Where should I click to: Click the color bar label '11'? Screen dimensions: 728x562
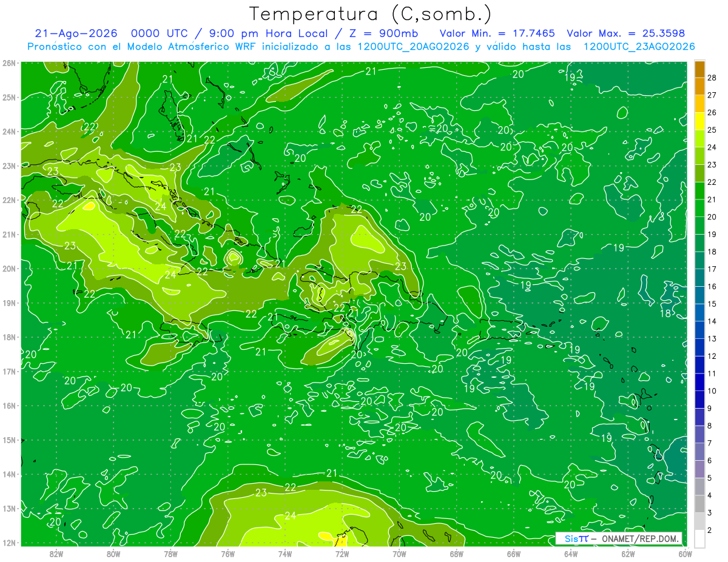[712, 373]
